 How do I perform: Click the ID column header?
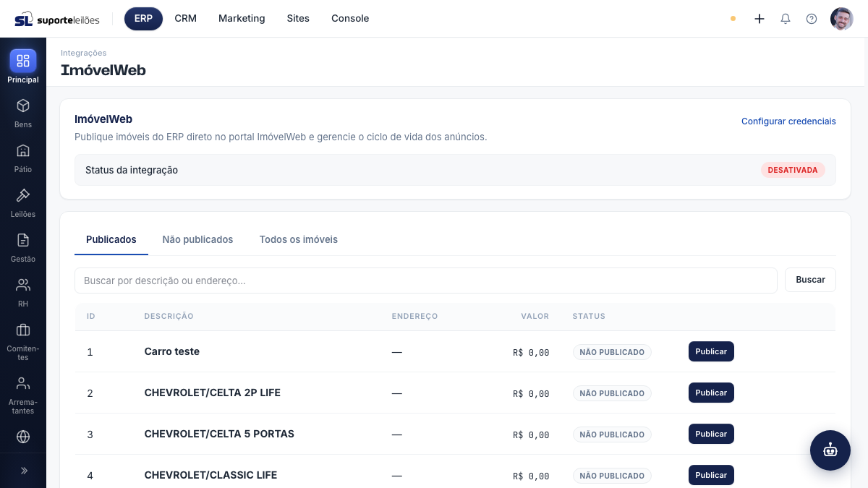pos(91,317)
